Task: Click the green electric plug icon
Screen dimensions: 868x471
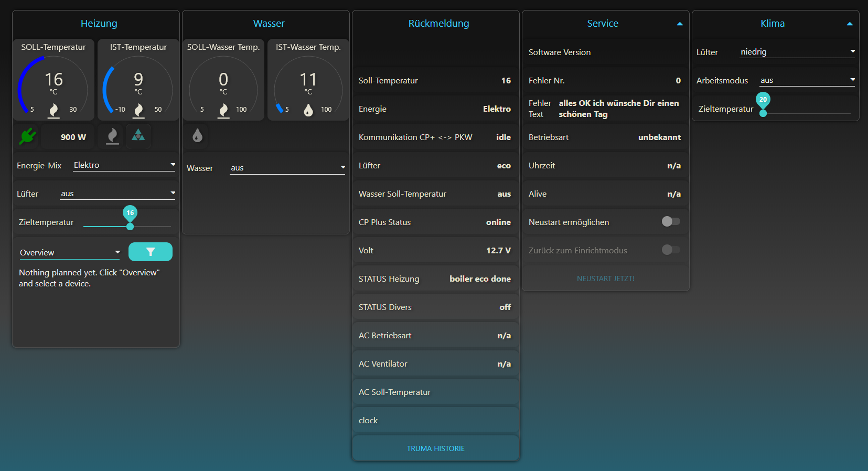Action: (x=27, y=136)
